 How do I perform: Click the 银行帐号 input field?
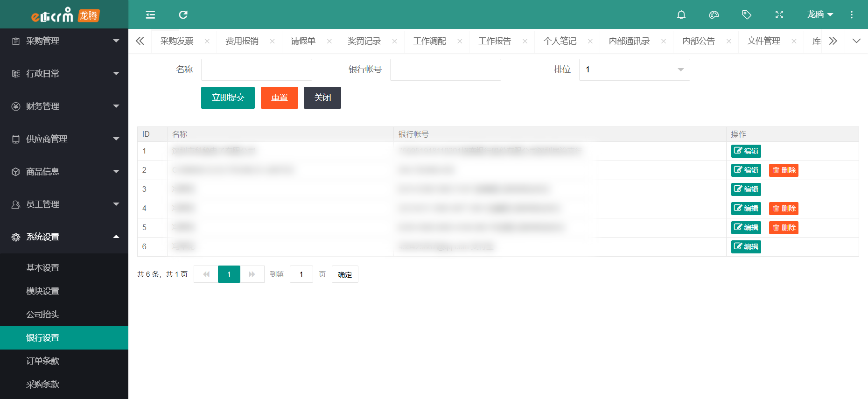click(445, 70)
